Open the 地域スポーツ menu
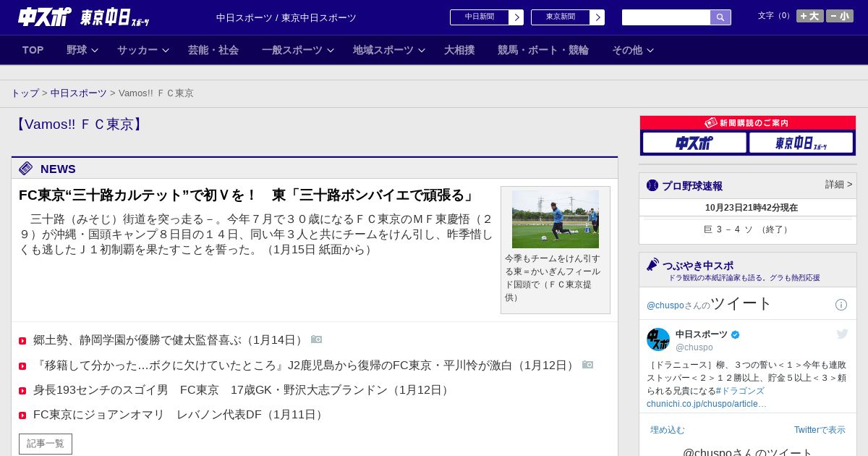Image resolution: width=868 pixels, height=456 pixels. [383, 50]
